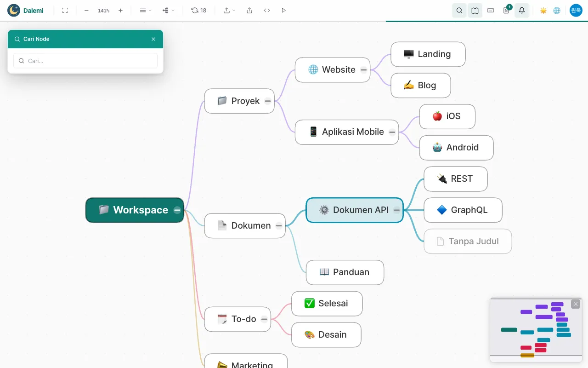Open the user avatar menu

pyautogui.click(x=576, y=10)
